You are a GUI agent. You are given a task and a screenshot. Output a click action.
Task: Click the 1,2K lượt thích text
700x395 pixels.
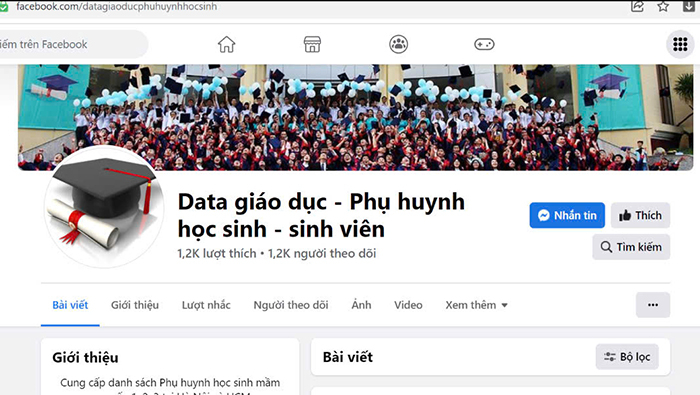217,254
